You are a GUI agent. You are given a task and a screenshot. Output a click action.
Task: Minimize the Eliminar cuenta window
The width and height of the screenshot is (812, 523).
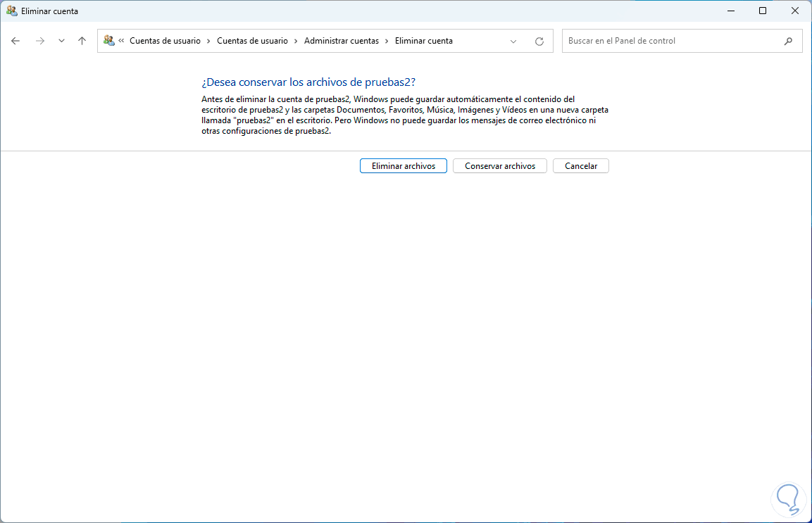tap(730, 11)
